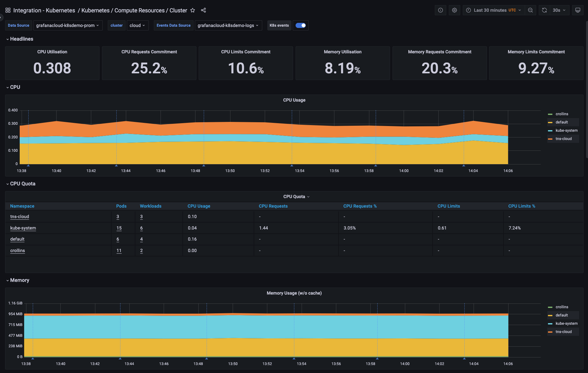Click the Integration - Kubernetes breadcrumb
Screen dimensions: 588x373
pos(44,10)
